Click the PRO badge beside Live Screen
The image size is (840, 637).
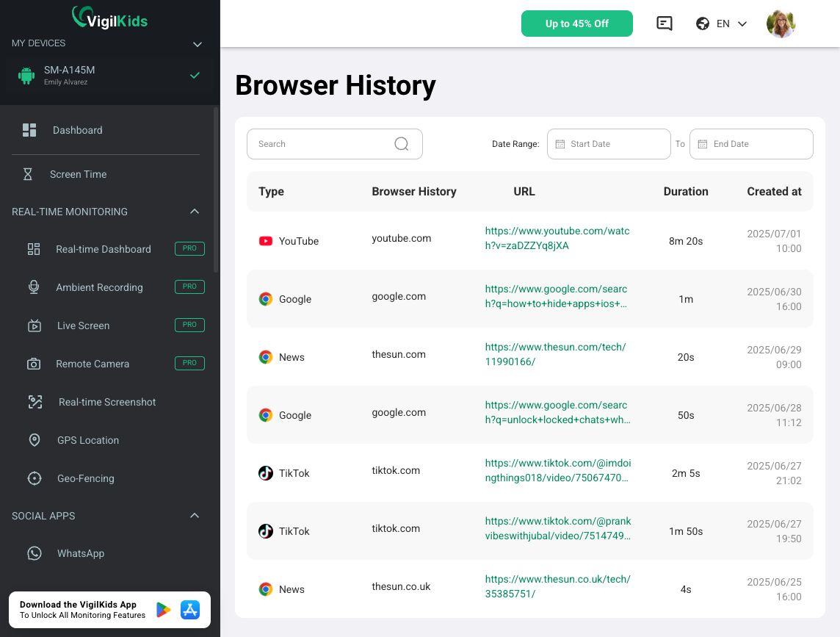(189, 325)
